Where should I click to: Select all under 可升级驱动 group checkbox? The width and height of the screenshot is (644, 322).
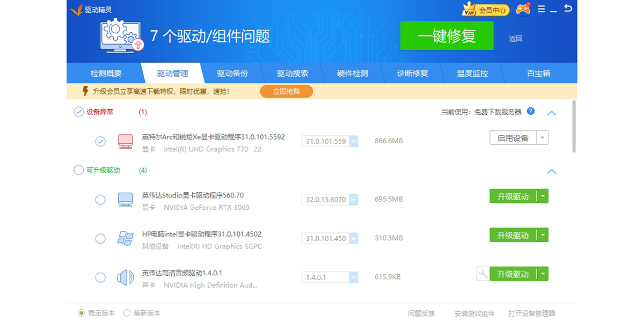(x=78, y=170)
